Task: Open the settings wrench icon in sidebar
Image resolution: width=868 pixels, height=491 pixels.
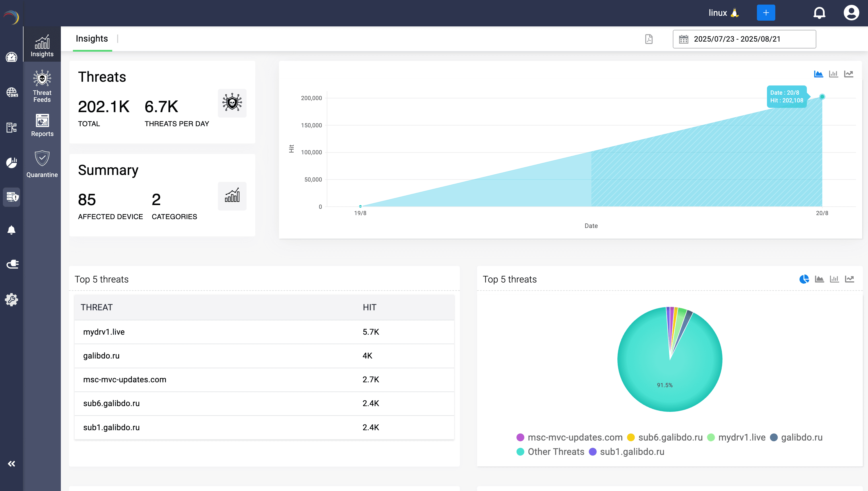Action: click(x=11, y=299)
